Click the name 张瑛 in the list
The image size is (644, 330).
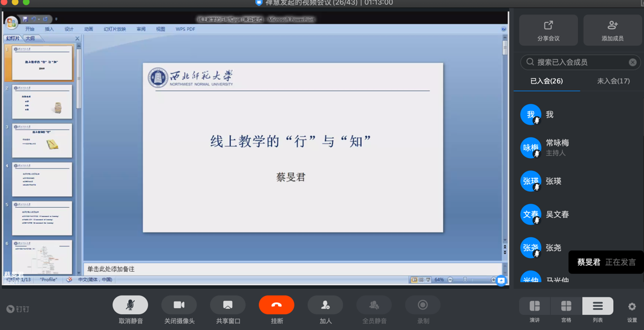pos(554,181)
